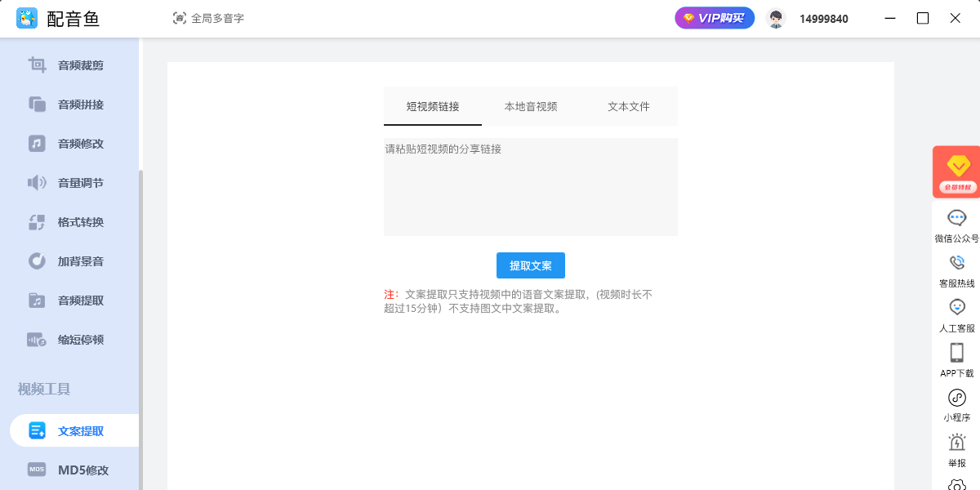The image size is (980, 490).
Task: Open 全局多音字 settings
Action: [208, 18]
